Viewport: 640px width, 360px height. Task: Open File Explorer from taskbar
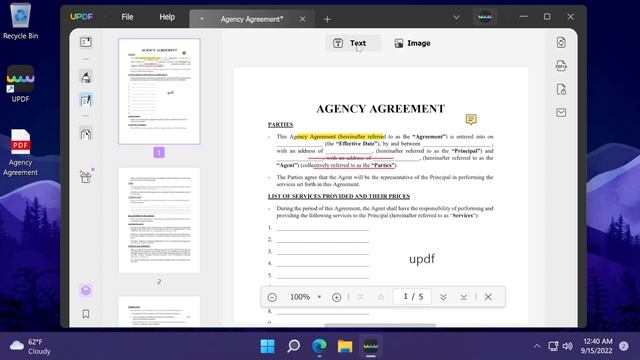pos(345,346)
